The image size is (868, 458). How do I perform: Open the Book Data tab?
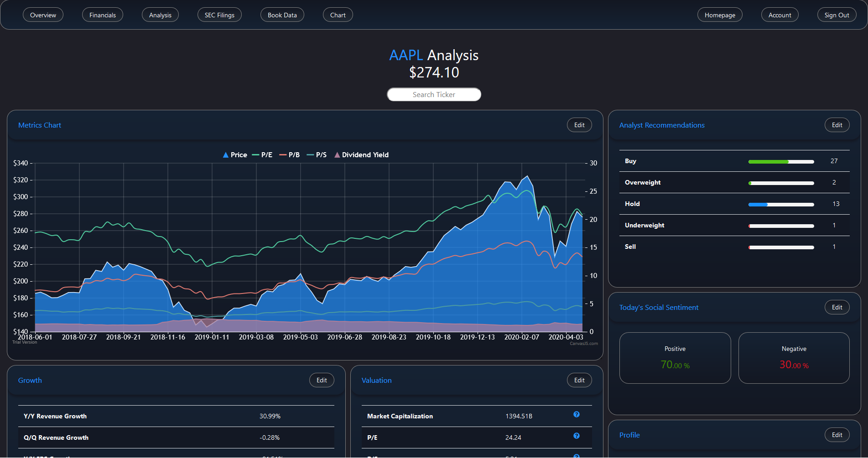coord(282,15)
